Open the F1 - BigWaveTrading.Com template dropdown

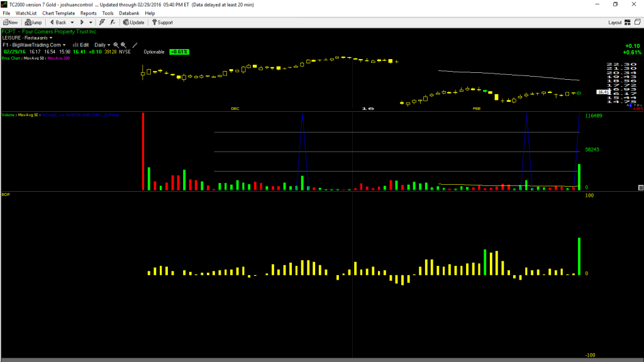pos(34,45)
